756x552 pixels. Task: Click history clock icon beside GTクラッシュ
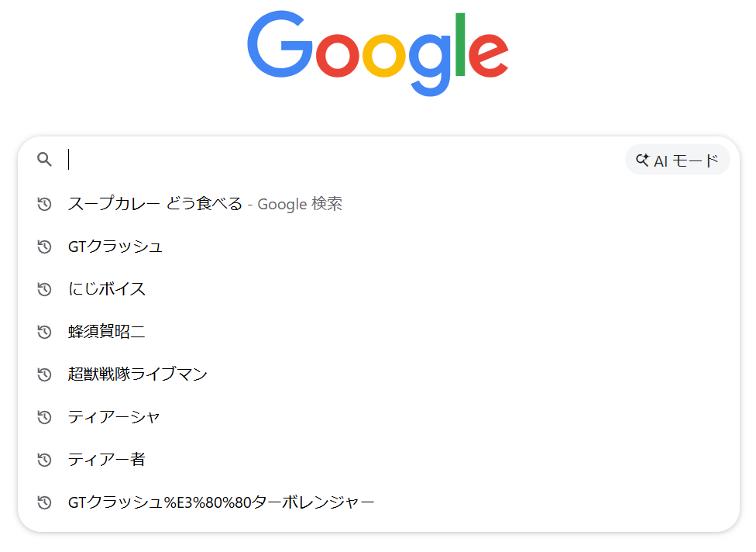(x=45, y=247)
